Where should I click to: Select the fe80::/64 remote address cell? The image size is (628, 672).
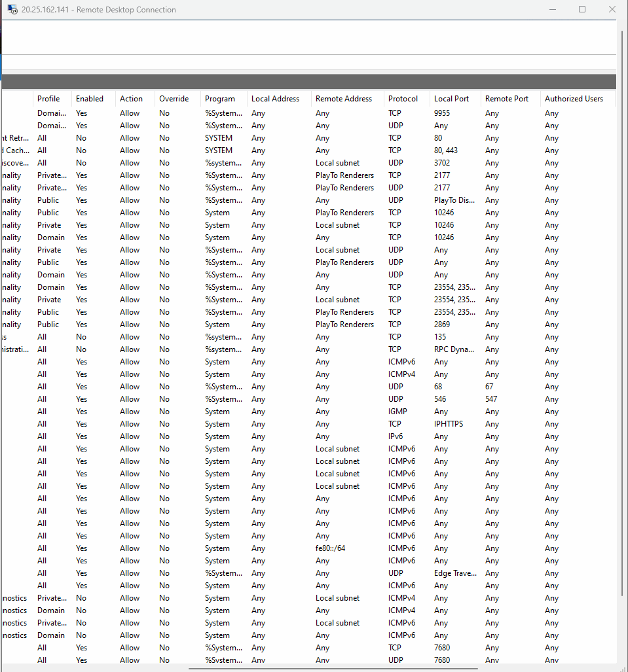click(x=330, y=548)
